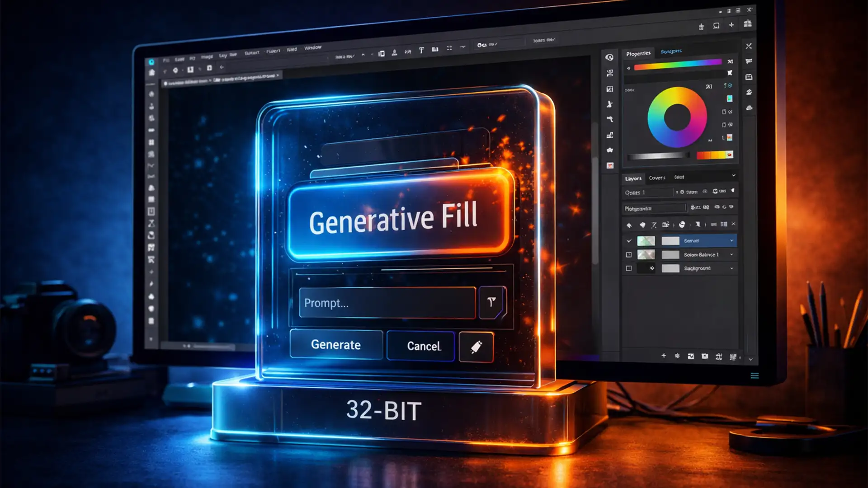
Task: Expand the chevron on the highlighted blue layer
Action: pyautogui.click(x=732, y=240)
